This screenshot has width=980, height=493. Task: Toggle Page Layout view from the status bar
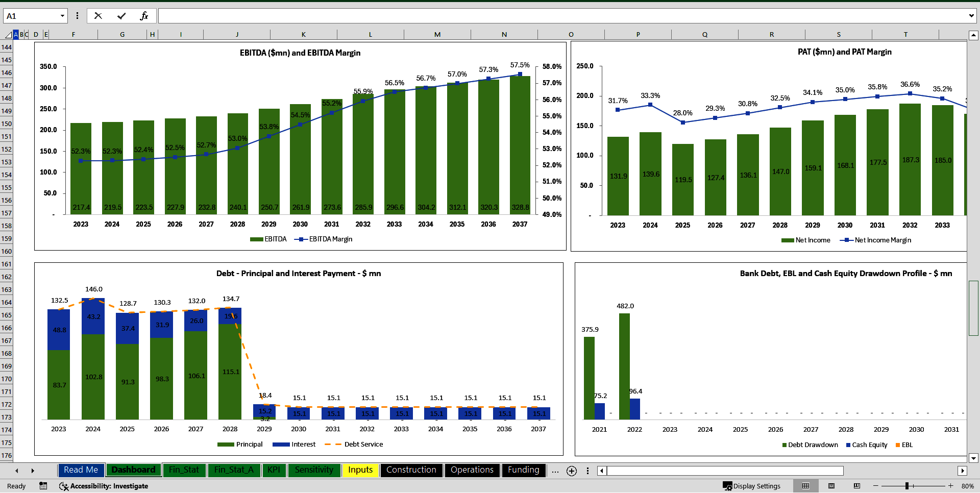click(830, 486)
